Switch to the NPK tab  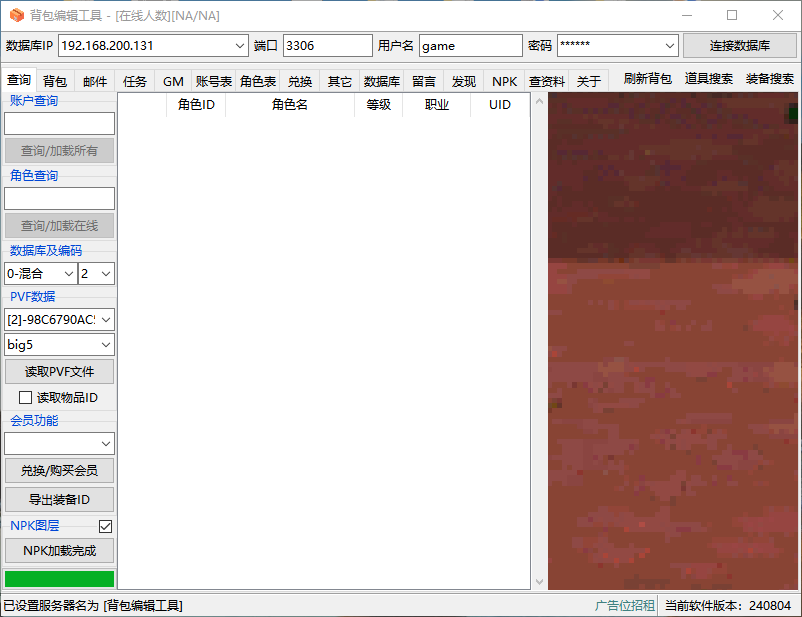point(504,80)
